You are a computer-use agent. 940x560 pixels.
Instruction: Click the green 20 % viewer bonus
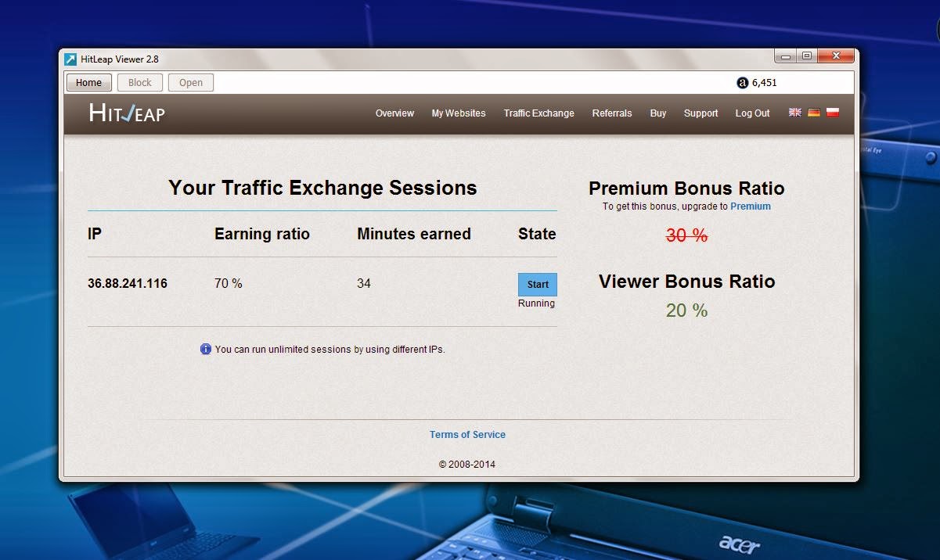[686, 311]
